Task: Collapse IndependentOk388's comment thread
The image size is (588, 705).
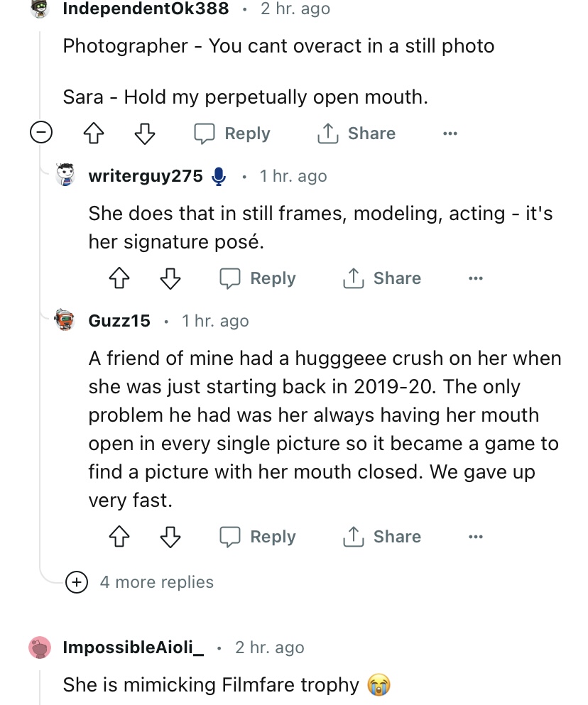Action: (x=40, y=133)
